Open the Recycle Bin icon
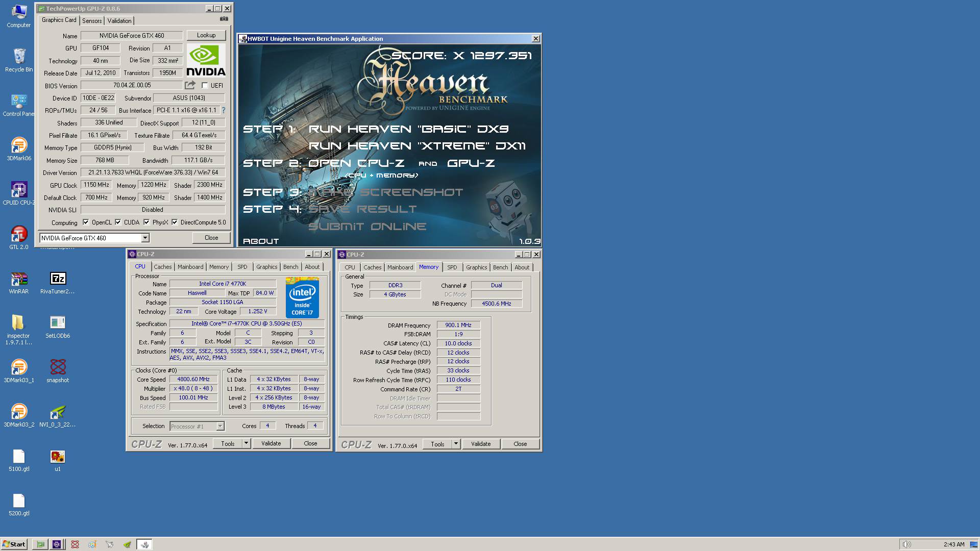This screenshot has height=551, width=980. click(19, 60)
